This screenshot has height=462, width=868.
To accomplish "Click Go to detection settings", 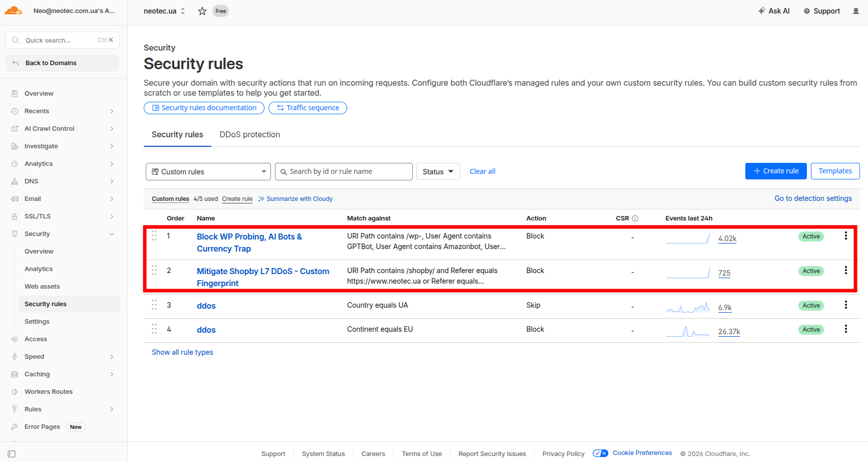I will coord(813,198).
